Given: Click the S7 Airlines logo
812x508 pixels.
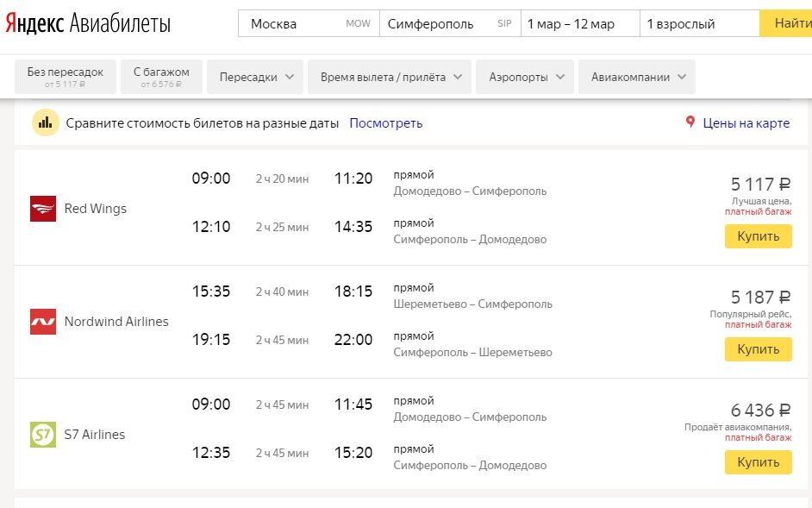Looking at the screenshot, I should click(x=43, y=435).
